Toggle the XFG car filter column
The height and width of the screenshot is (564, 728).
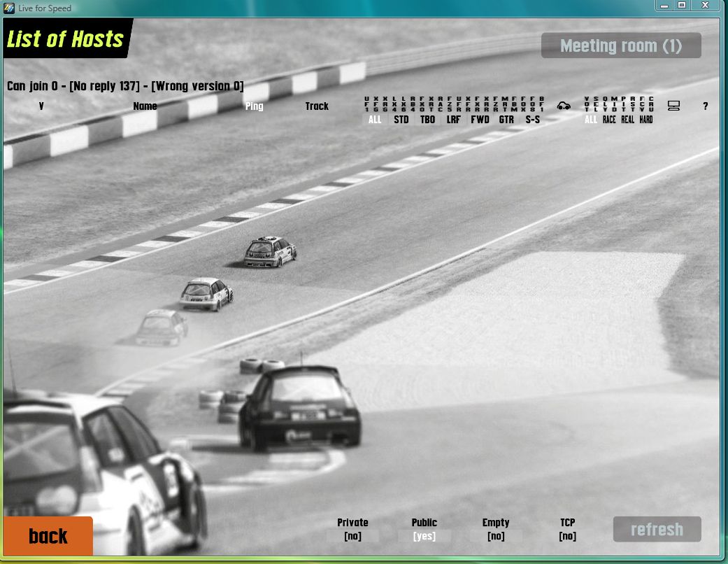pyautogui.click(x=376, y=104)
